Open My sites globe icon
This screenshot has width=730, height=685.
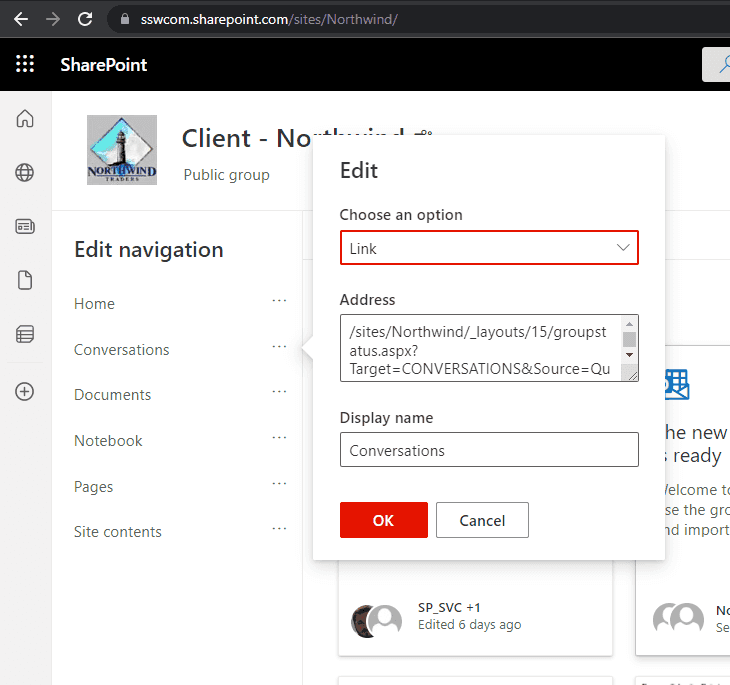(25, 173)
